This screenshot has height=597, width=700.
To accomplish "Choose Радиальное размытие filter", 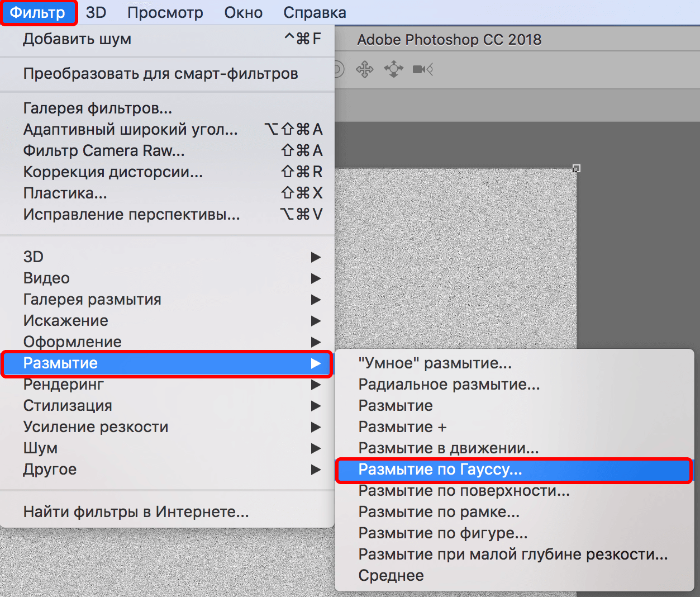I will [449, 384].
